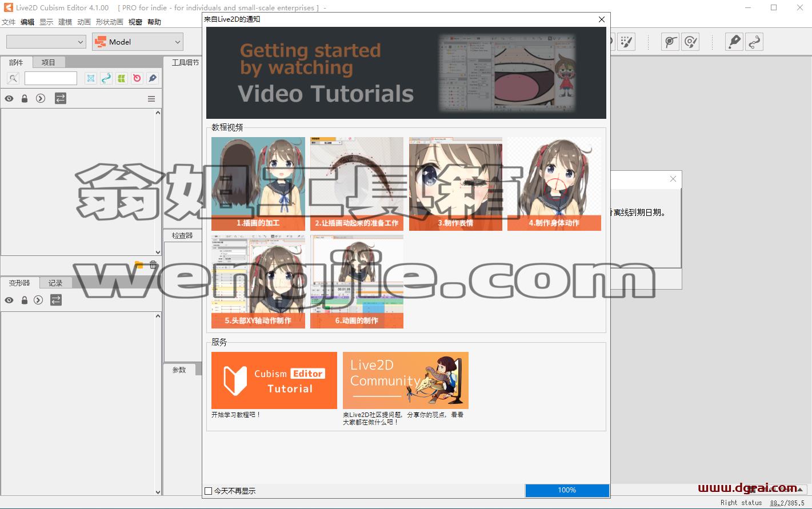Viewport: 812px width, 509px height.
Task: Switch to the 项目 tab
Action: coord(49,62)
